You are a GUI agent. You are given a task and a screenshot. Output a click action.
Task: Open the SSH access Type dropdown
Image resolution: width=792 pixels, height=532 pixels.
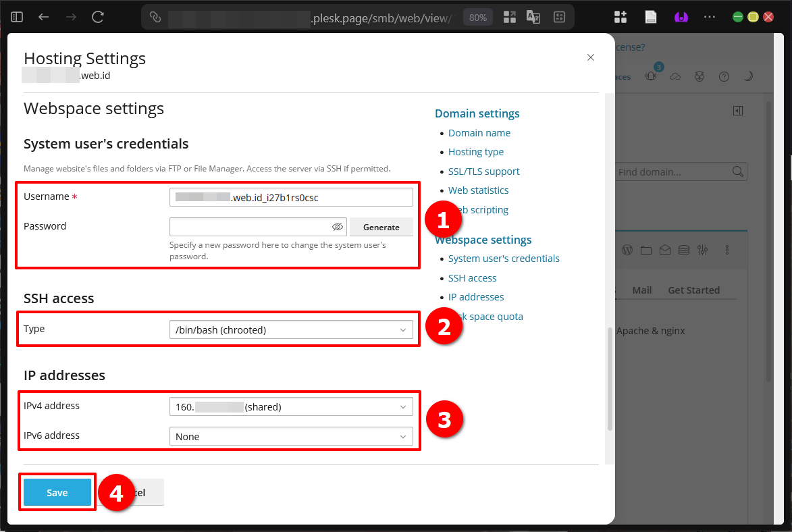click(x=292, y=329)
